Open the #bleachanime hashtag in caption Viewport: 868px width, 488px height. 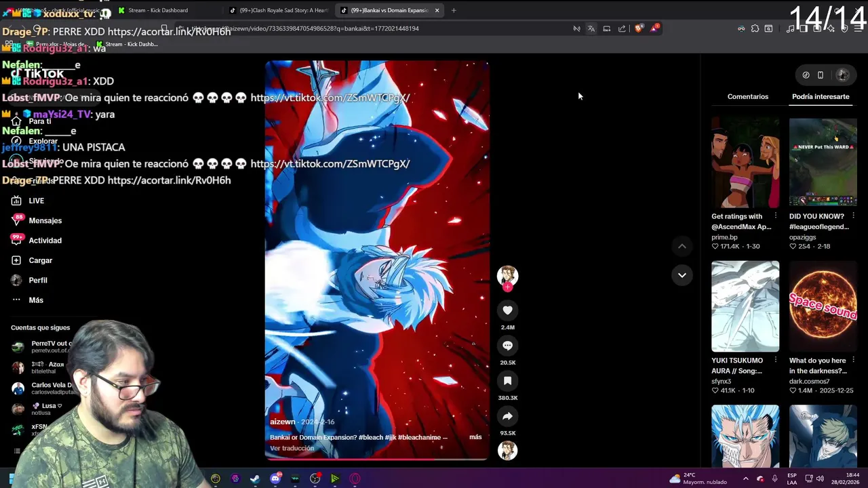point(419,437)
